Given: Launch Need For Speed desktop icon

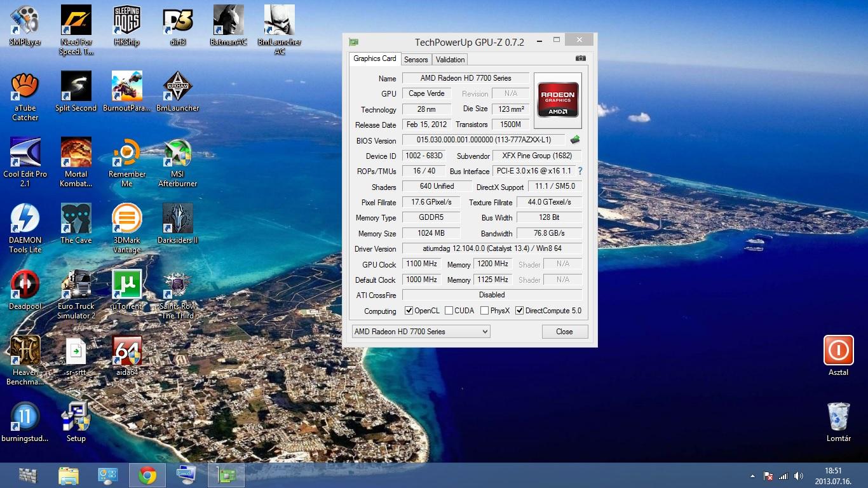Looking at the screenshot, I should tap(76, 30).
